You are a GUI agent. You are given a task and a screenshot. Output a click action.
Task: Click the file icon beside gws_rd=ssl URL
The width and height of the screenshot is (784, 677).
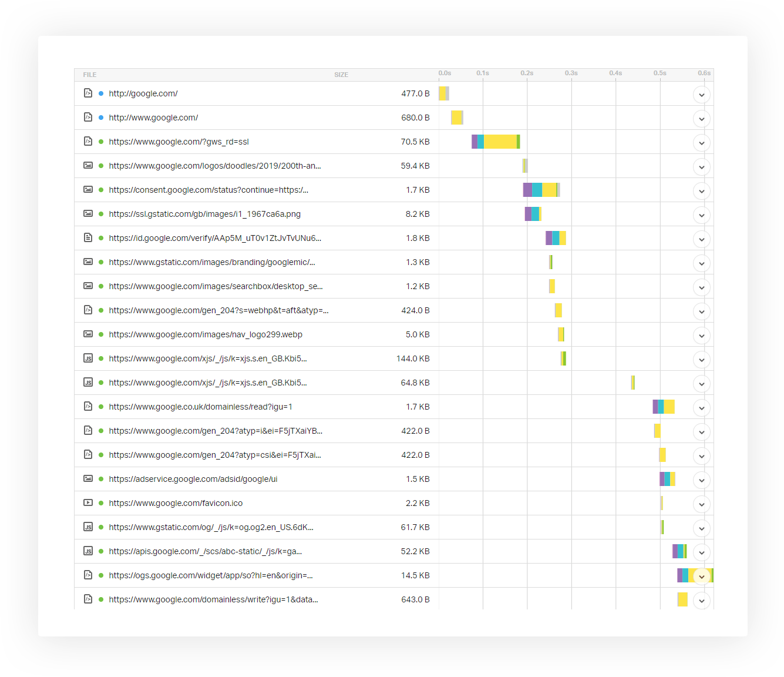(x=88, y=141)
